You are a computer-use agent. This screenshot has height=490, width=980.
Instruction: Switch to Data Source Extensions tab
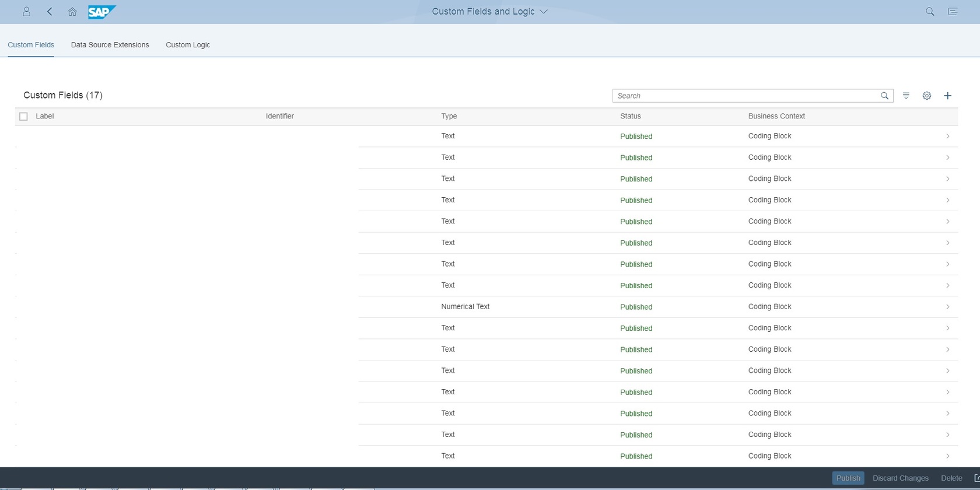(x=110, y=45)
